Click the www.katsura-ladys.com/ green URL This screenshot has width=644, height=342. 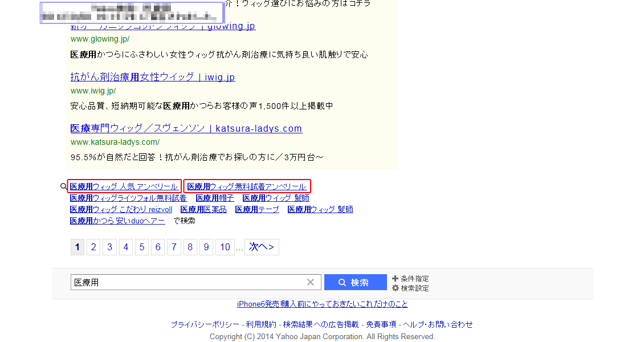[x=115, y=142]
